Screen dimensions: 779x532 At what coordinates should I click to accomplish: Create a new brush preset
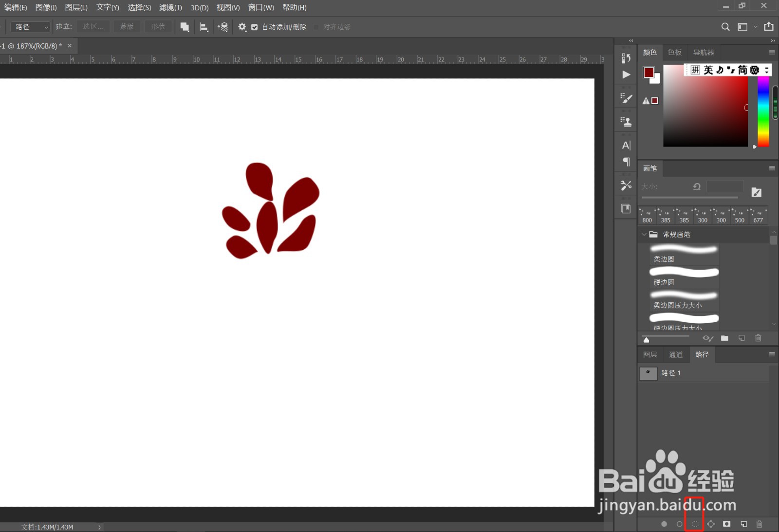click(x=742, y=338)
